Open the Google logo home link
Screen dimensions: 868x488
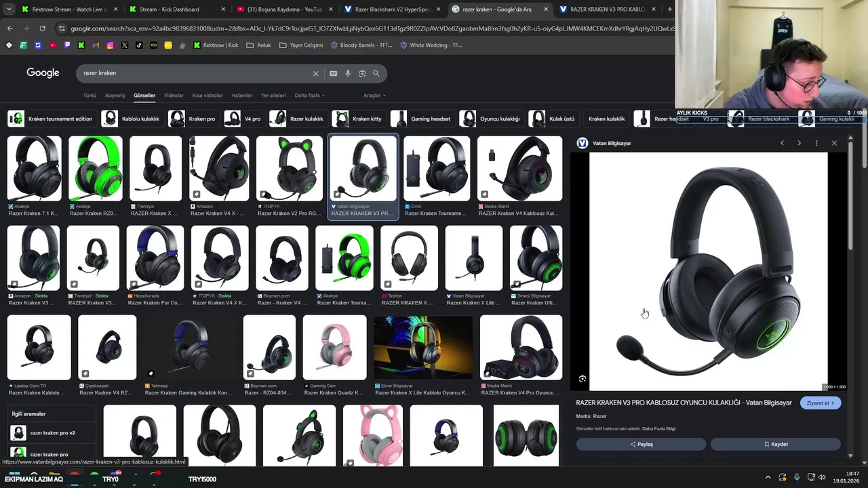click(43, 73)
